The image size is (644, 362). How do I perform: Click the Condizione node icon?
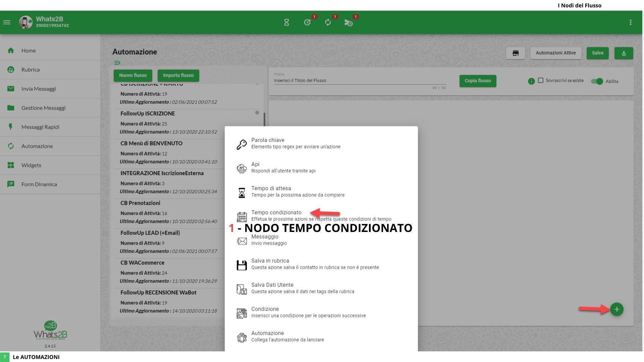(241, 313)
